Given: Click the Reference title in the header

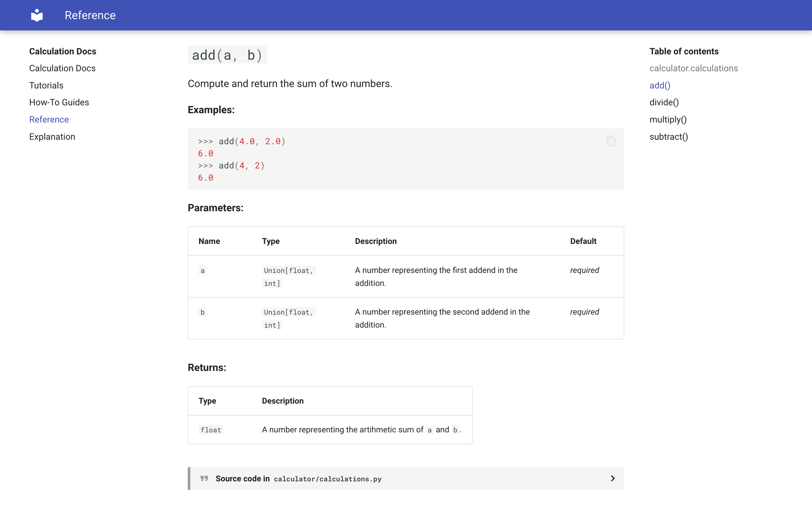Looking at the screenshot, I should pyautogui.click(x=90, y=15).
